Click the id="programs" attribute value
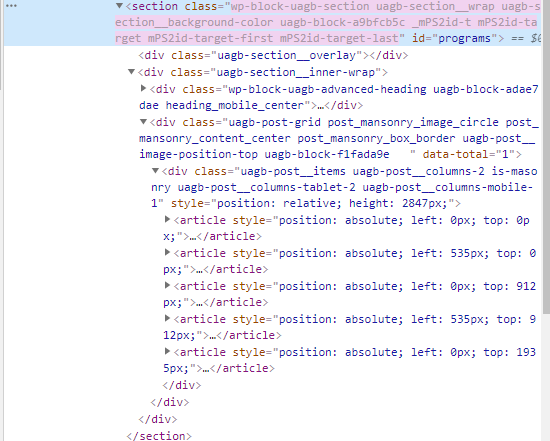 464,38
